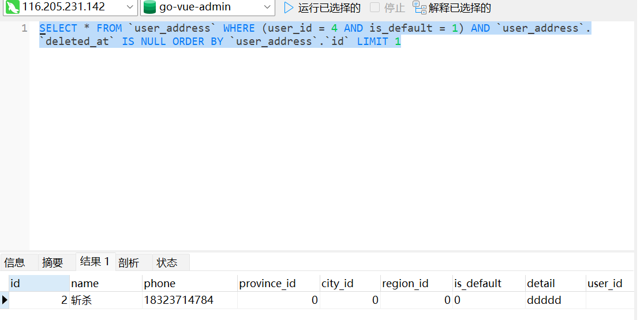
Task: Click the province_id cell value 0
Action: tap(279, 300)
